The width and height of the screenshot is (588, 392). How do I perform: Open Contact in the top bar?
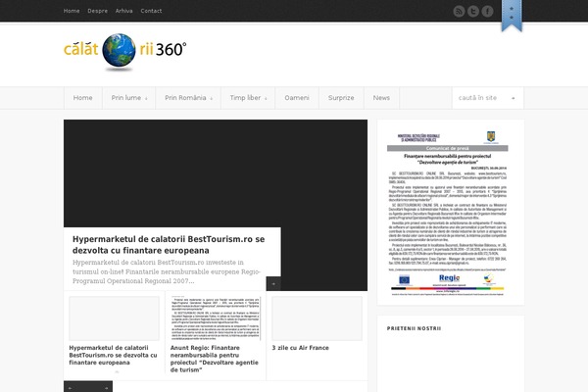coord(151,11)
